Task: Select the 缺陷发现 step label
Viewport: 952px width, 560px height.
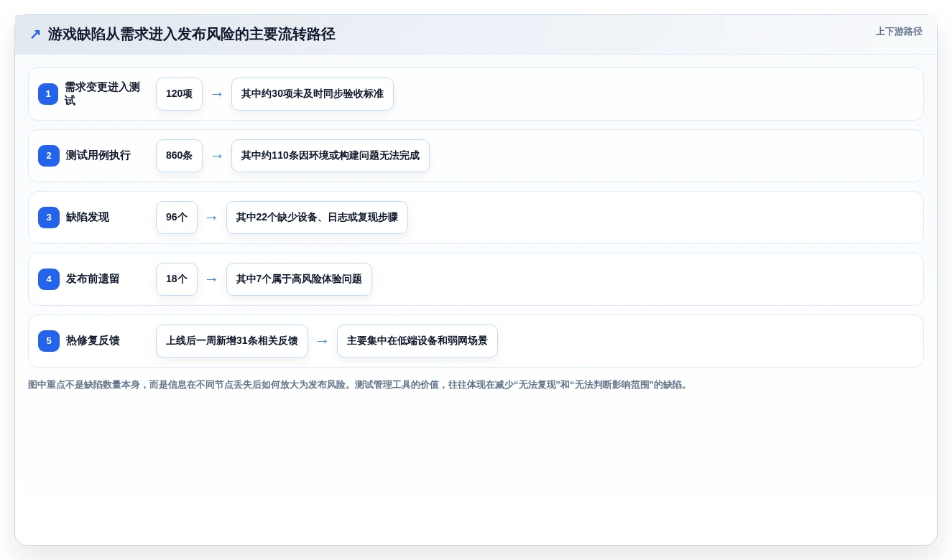Action: (88, 217)
